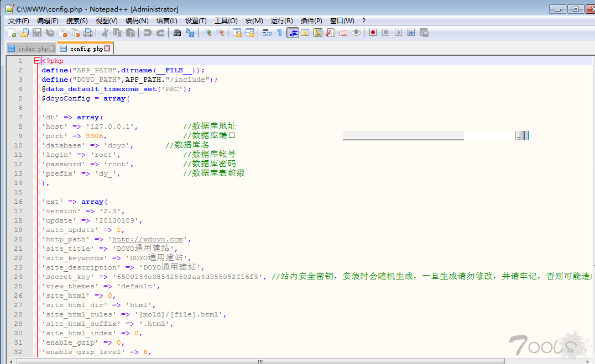595x364 pixels.
Task: Toggle file monitoring with the eye icon
Action: (356, 33)
